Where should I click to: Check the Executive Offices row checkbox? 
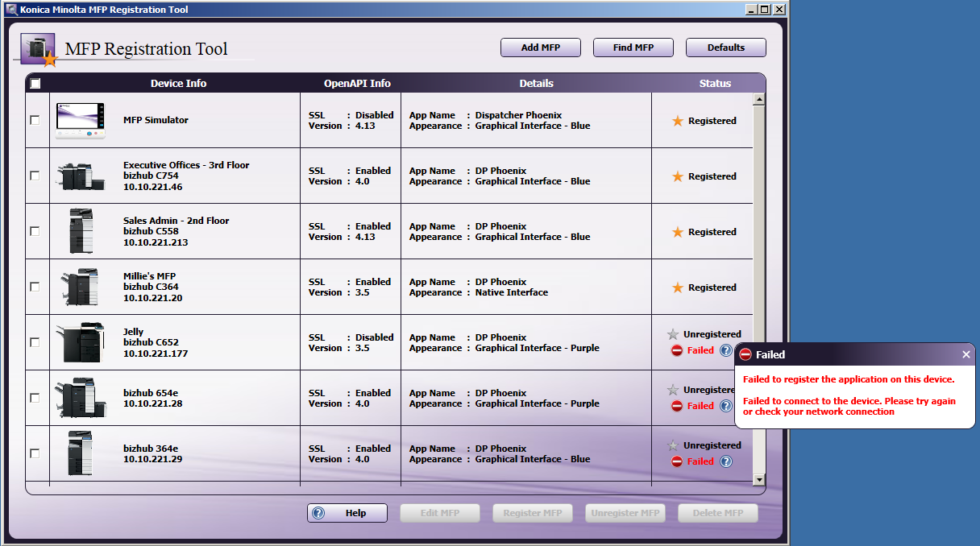[35, 176]
